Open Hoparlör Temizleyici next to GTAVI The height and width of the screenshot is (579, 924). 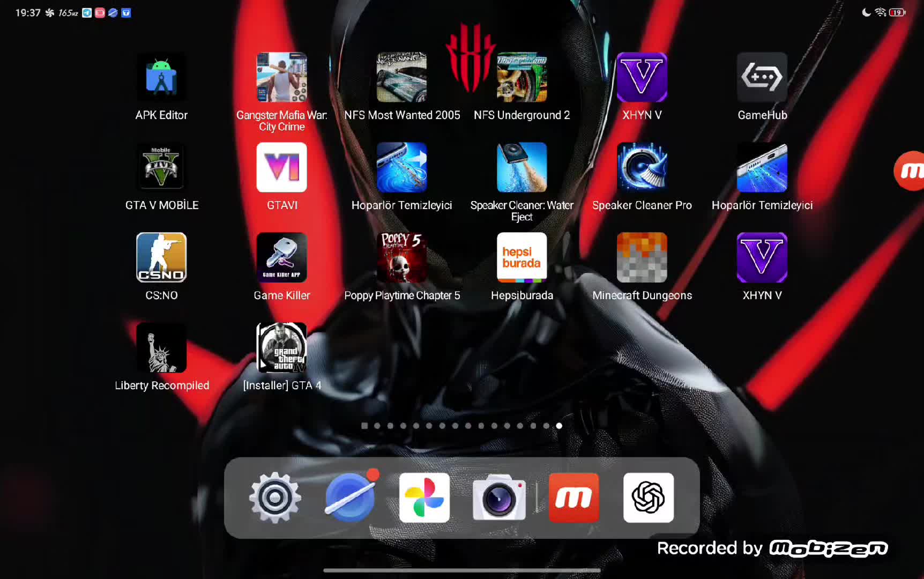tap(402, 167)
